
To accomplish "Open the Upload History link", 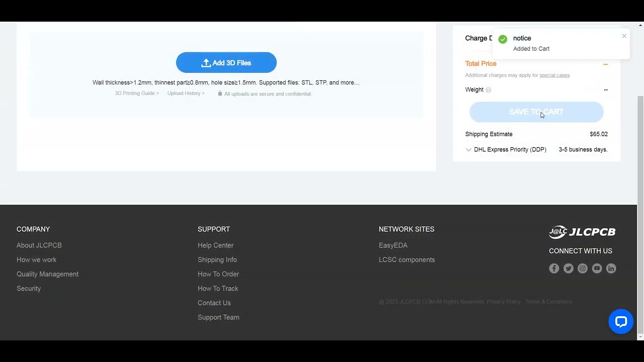I will coord(186,94).
